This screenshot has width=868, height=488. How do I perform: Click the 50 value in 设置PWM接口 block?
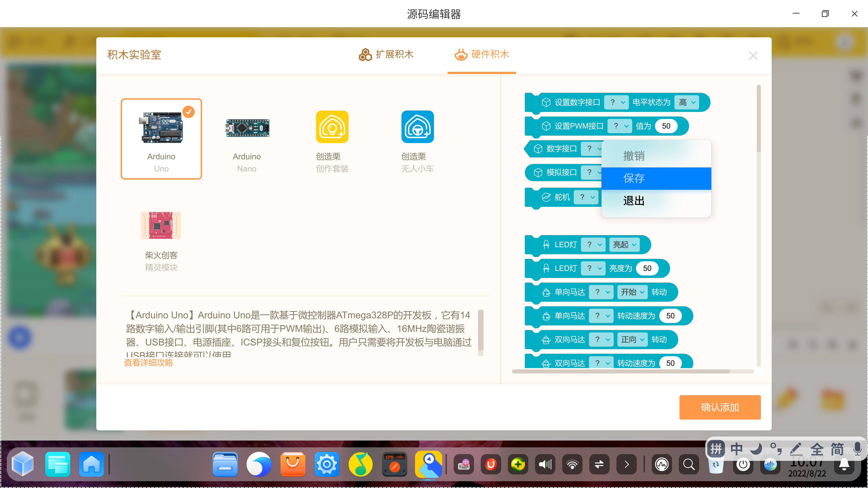[666, 126]
